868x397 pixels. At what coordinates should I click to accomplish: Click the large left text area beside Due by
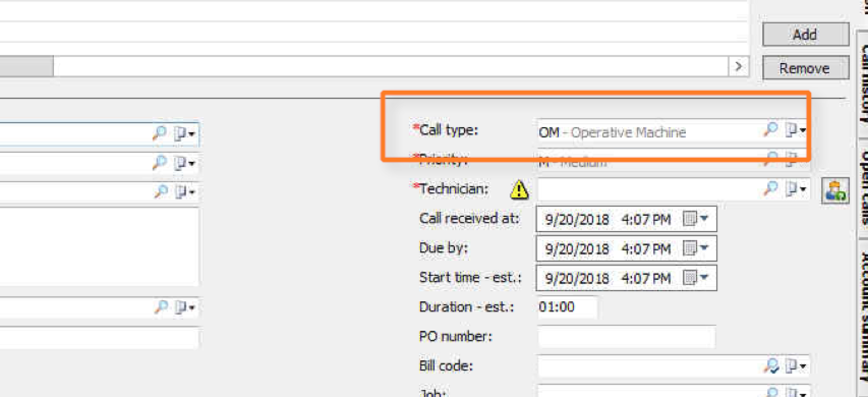(99, 247)
